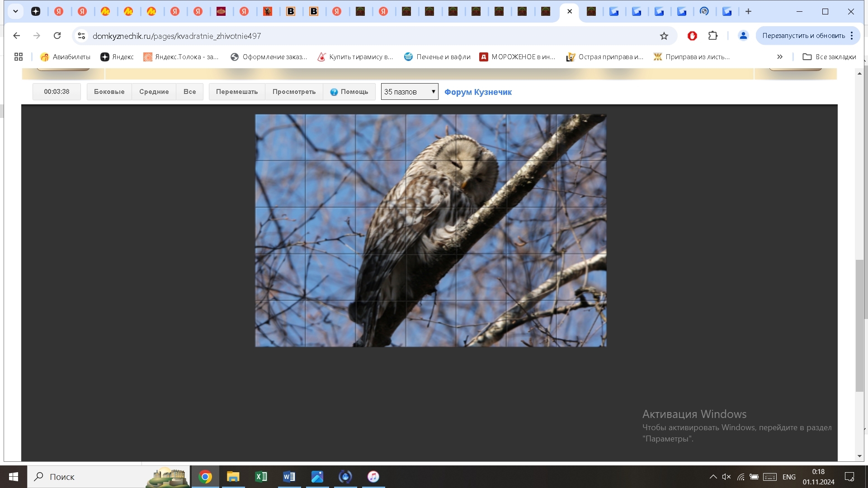
Task: Close the active puzzle tab
Action: pos(570,11)
